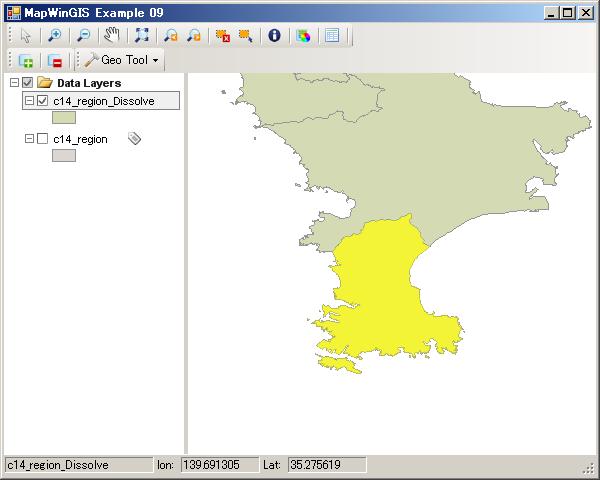Open the attribute table icon
The height and width of the screenshot is (480, 600).
pyautogui.click(x=332, y=35)
